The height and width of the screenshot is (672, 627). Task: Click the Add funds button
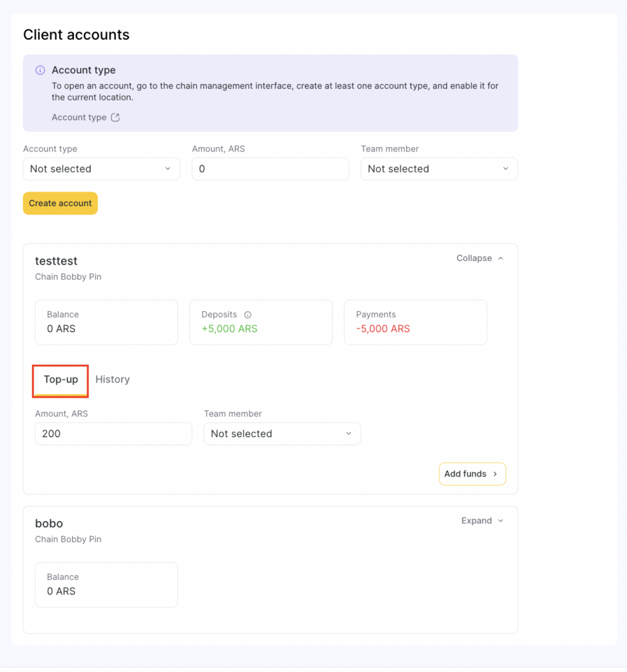472,474
